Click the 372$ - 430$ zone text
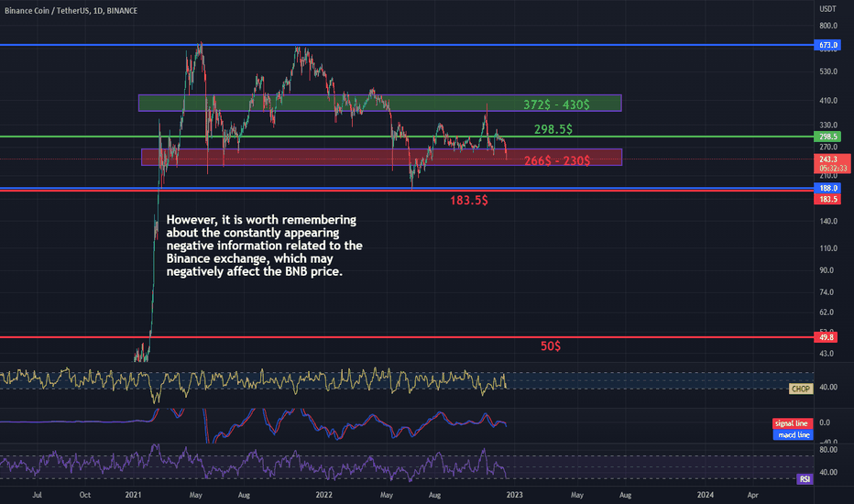 pos(556,104)
